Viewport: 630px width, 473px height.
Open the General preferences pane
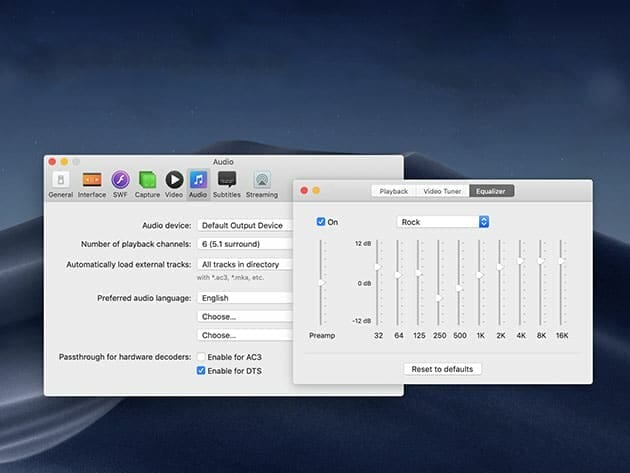pos(60,183)
